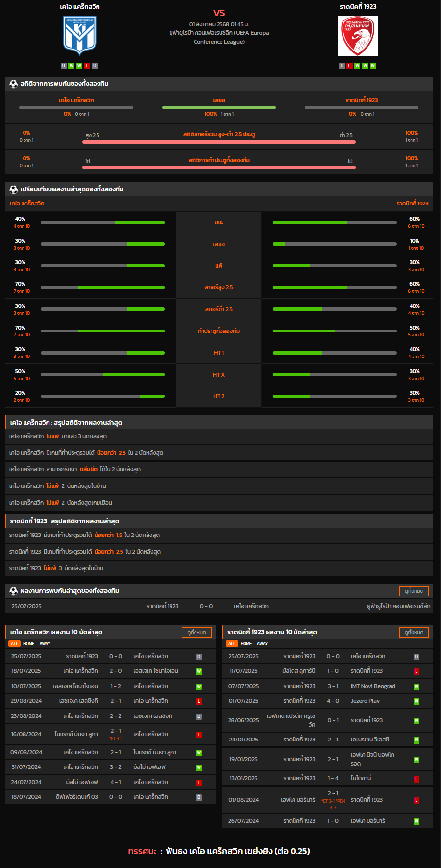Switch to AWAY tab in Klaksvík last 10 matches
The image size is (441, 868).
click(45, 644)
